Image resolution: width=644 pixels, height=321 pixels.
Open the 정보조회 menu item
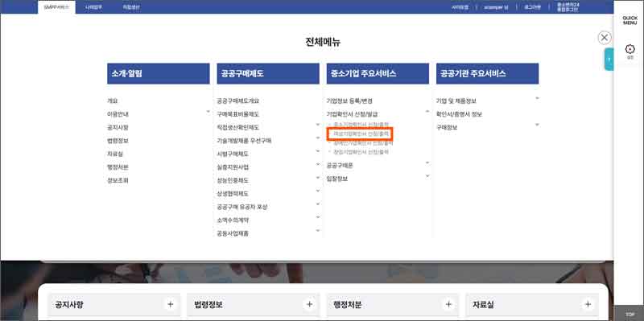(x=118, y=180)
